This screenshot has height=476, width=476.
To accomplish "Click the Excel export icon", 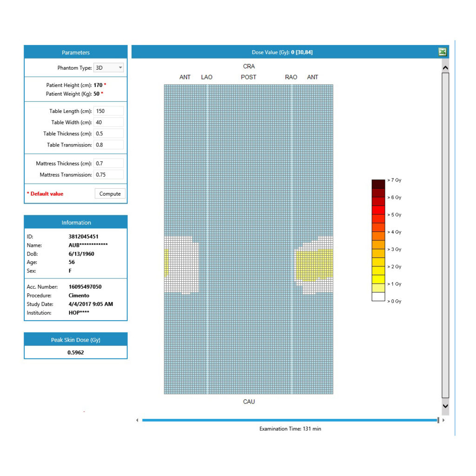I will click(443, 52).
